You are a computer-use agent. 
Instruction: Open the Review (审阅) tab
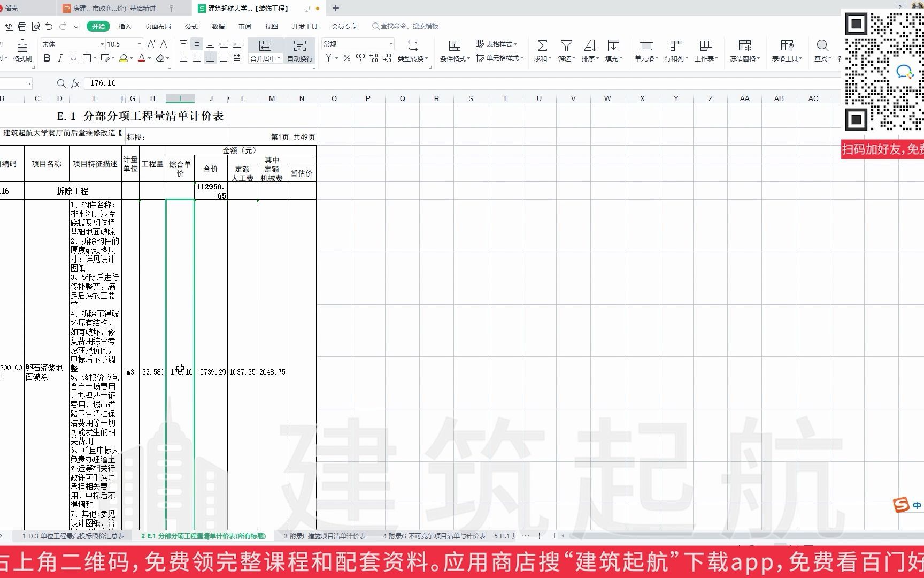(x=245, y=26)
